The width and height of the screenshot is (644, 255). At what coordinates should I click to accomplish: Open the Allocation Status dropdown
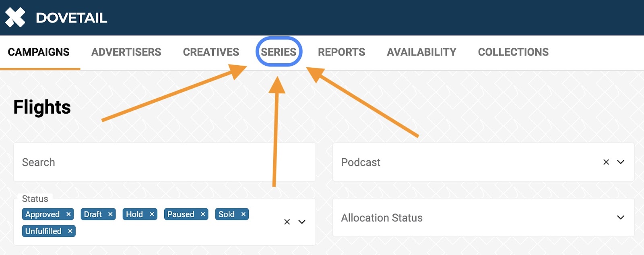[x=483, y=218]
